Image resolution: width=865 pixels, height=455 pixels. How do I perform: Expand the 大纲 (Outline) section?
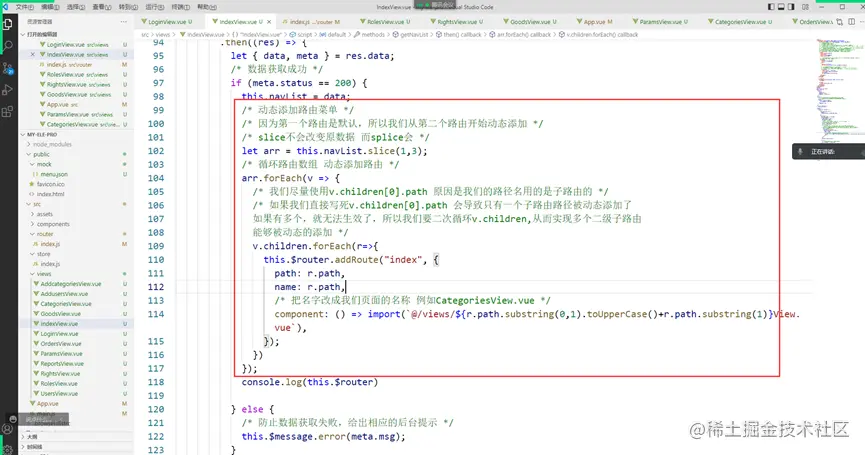point(76,436)
